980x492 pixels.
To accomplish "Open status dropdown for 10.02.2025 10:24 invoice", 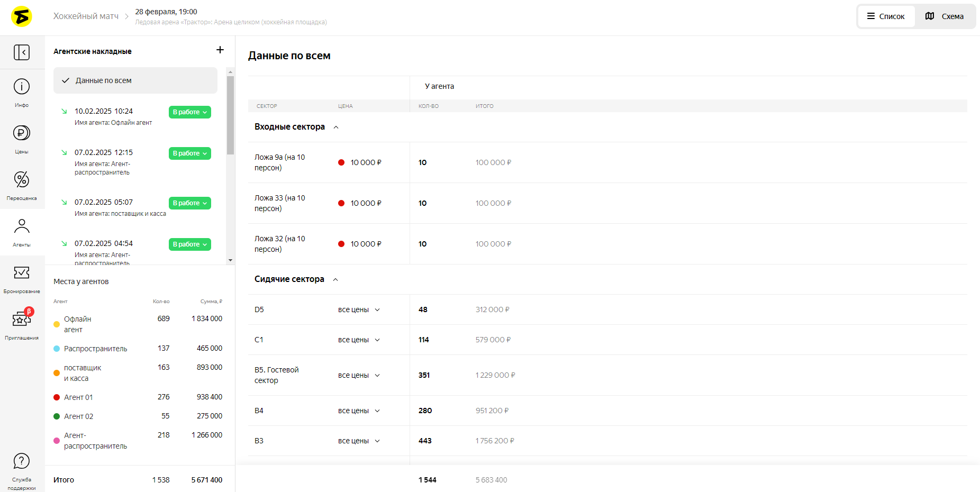I will [190, 112].
